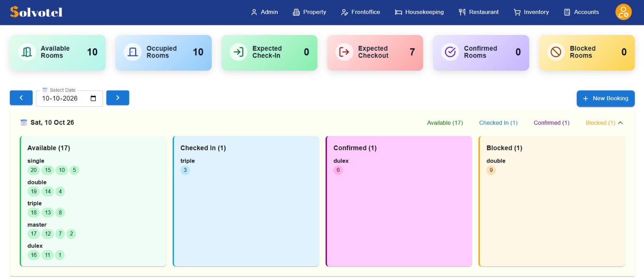The height and width of the screenshot is (279, 644).
Task: Go to next date arrow button
Action: point(118,98)
